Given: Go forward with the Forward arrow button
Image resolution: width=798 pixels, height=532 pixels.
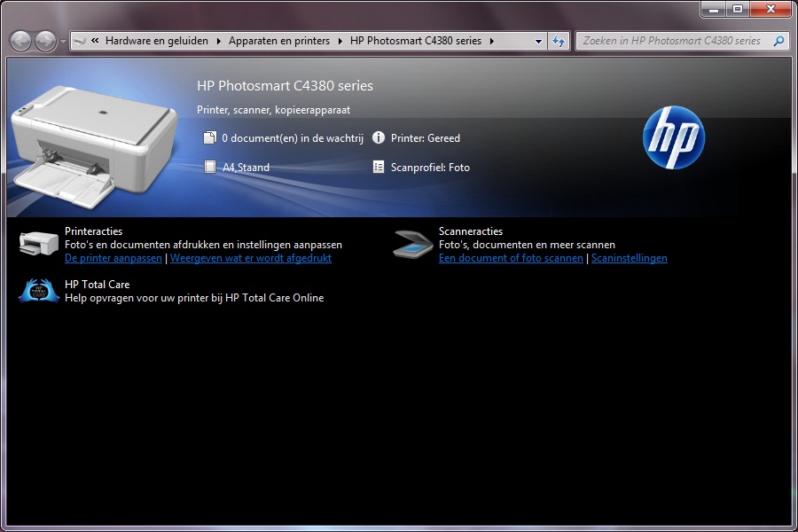Looking at the screenshot, I should 45,42.
